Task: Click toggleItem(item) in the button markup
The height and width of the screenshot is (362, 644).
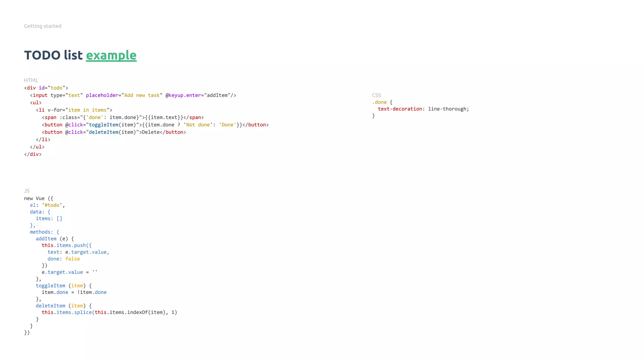Action: pos(112,125)
